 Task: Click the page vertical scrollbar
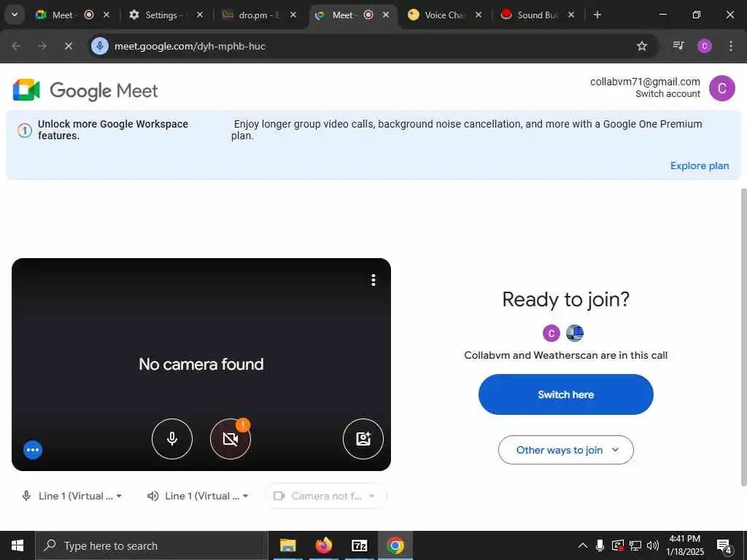[x=743, y=337]
